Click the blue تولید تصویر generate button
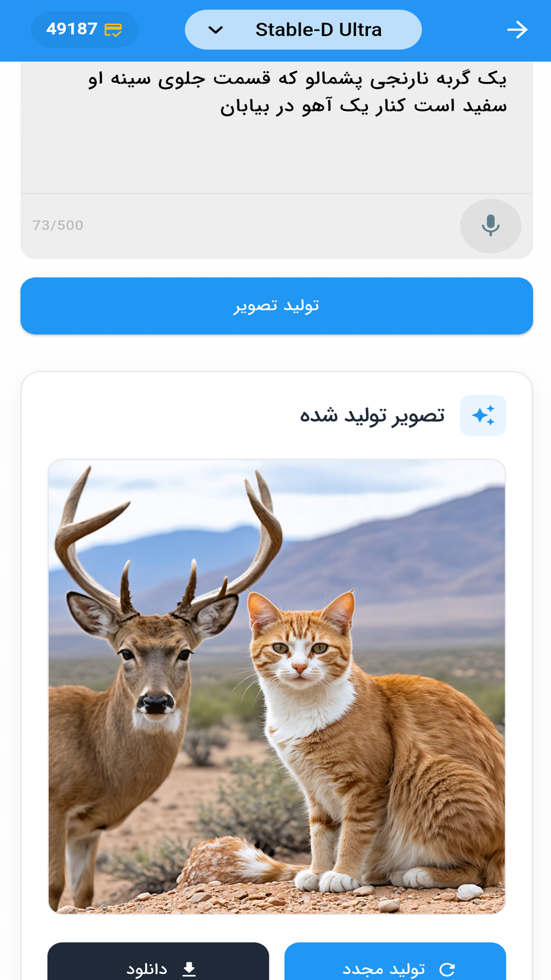 click(277, 306)
